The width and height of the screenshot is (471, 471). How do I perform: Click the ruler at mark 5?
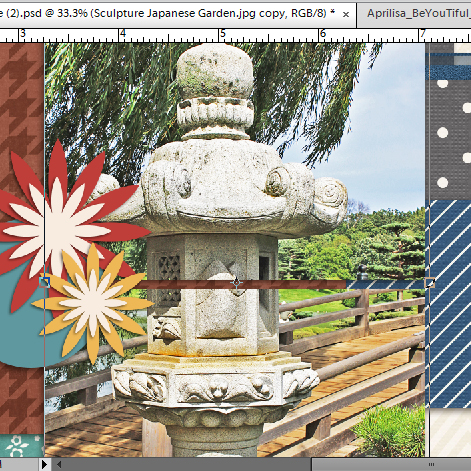point(222,34)
